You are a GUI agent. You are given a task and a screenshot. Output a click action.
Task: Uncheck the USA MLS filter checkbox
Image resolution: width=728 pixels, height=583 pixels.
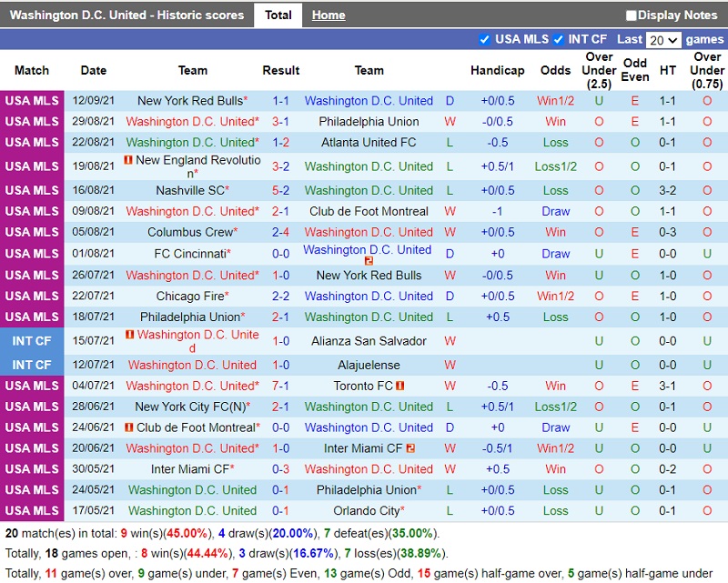[485, 39]
